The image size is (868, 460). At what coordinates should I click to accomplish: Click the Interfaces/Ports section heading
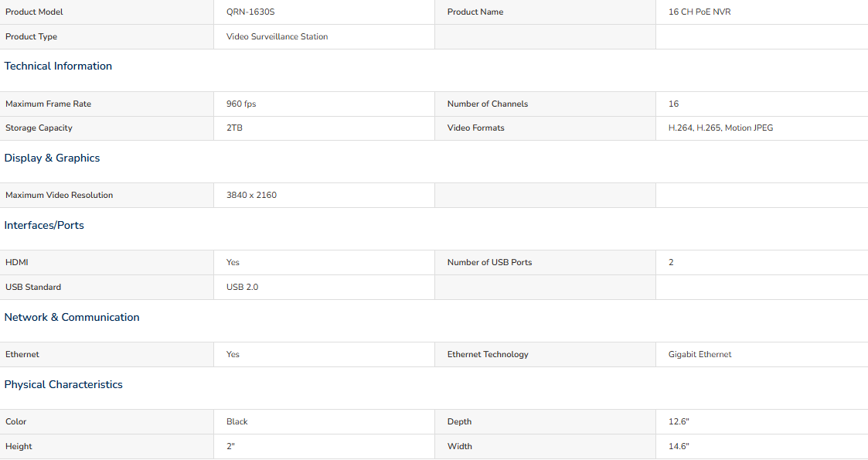click(44, 225)
